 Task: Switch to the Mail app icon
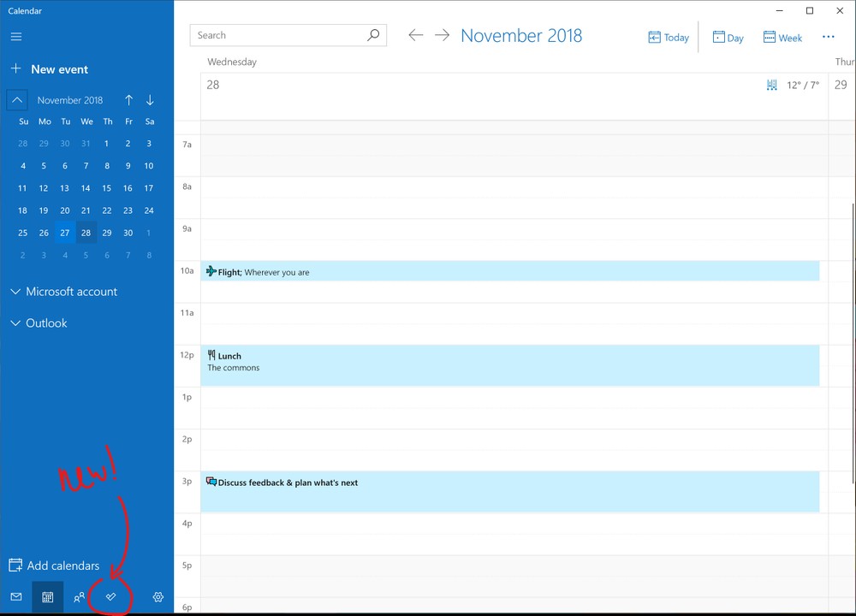tap(16, 597)
